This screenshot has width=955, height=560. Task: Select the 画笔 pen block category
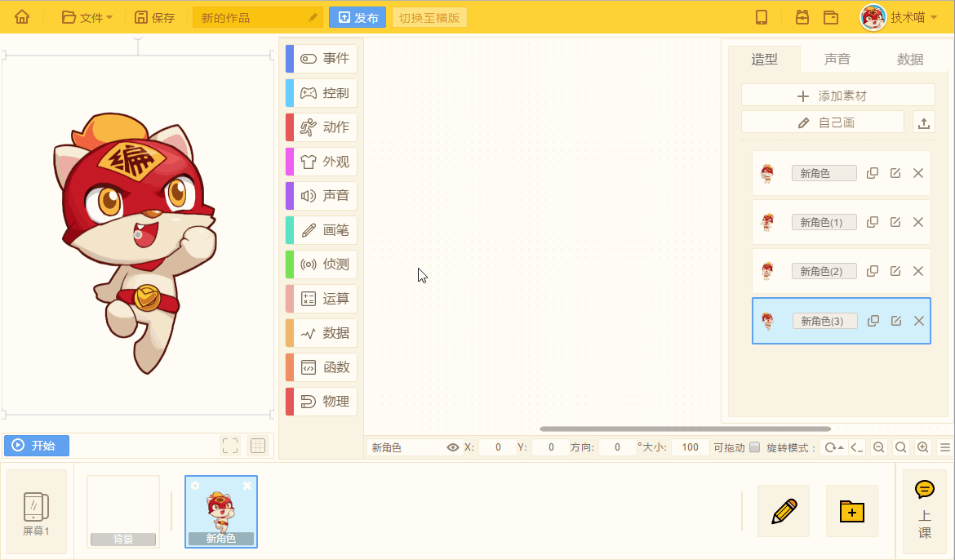(322, 230)
